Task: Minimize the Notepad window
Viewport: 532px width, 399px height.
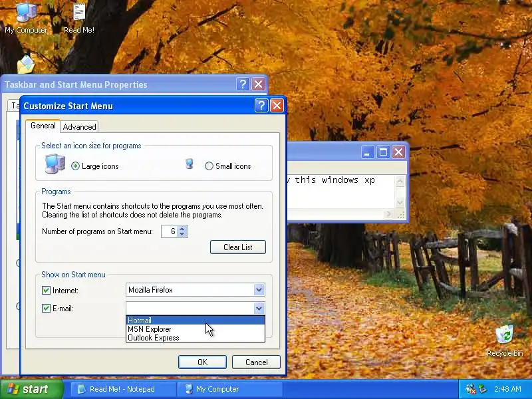Action: point(368,152)
